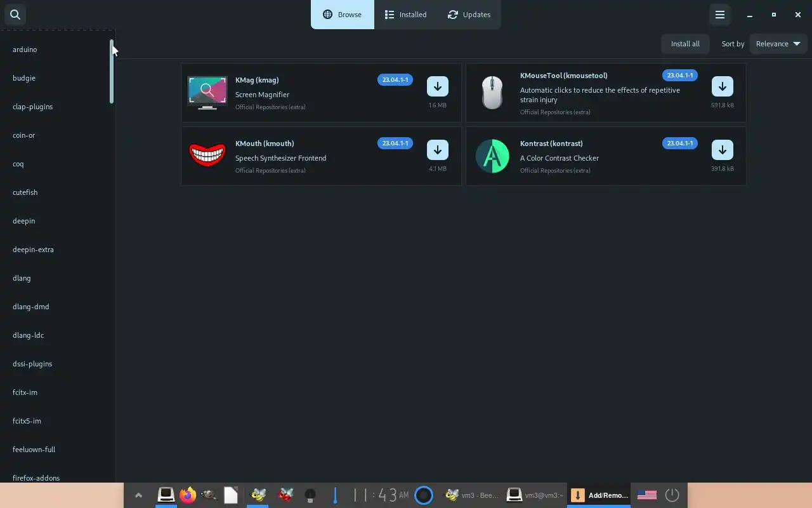Open the Kontrast green app icon
The height and width of the screenshot is (508, 812).
tap(492, 156)
